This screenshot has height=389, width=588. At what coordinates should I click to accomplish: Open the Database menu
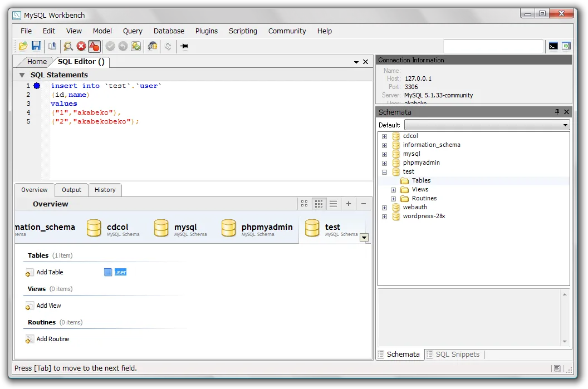(x=169, y=31)
